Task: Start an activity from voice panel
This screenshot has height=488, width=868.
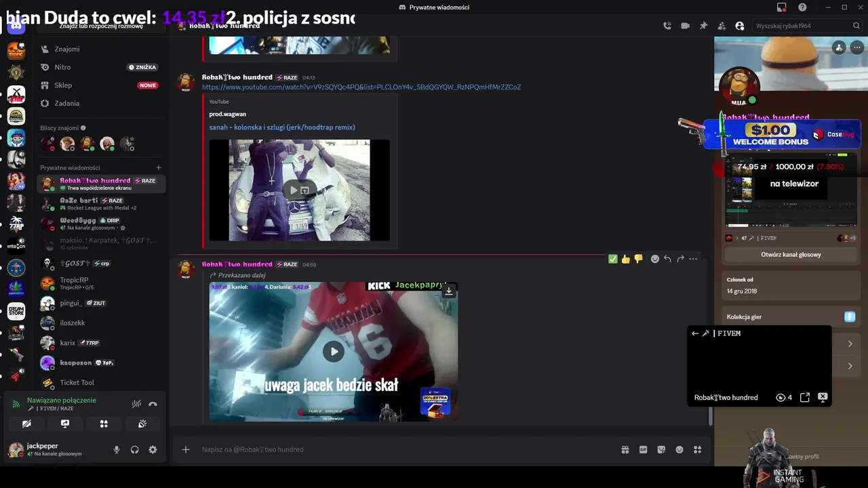Action: click(104, 424)
